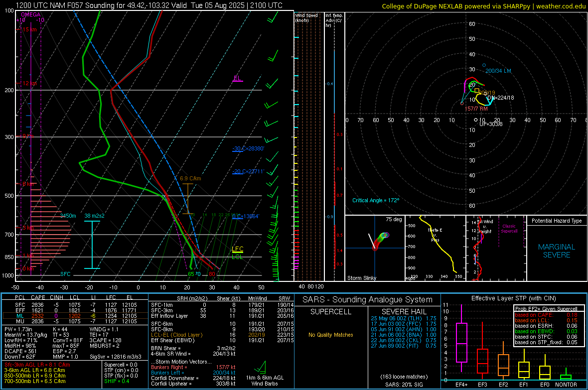
Task: Click the 'MARGINAL SEVERE' hazard text
Action: click(557, 251)
